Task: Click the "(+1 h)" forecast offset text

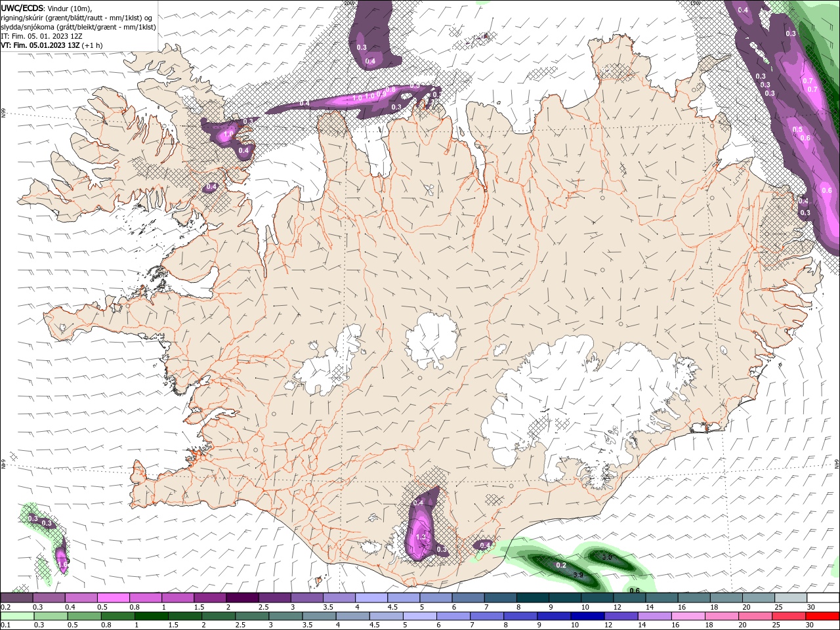Action: click(x=93, y=46)
